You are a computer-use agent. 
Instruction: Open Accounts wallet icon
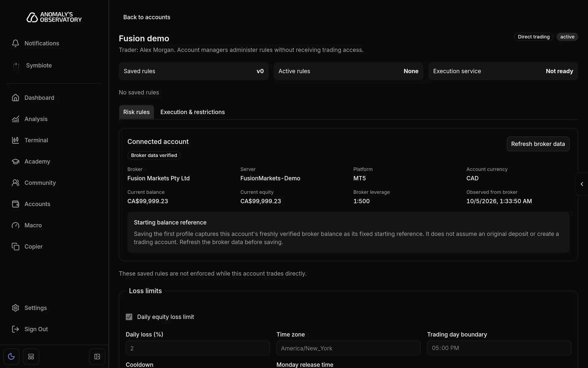(16, 204)
